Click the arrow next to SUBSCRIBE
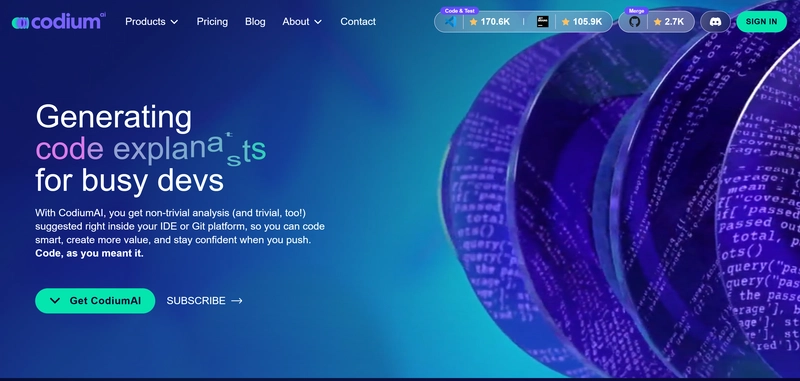 (x=237, y=301)
